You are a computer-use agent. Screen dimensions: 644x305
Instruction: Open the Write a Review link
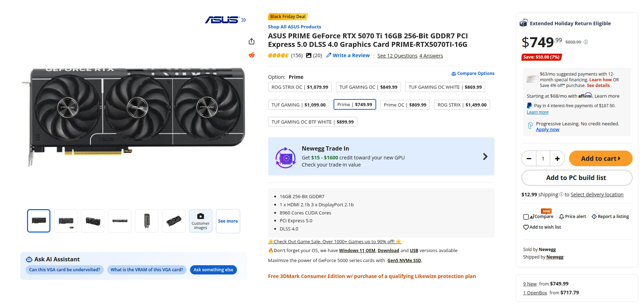coord(348,55)
